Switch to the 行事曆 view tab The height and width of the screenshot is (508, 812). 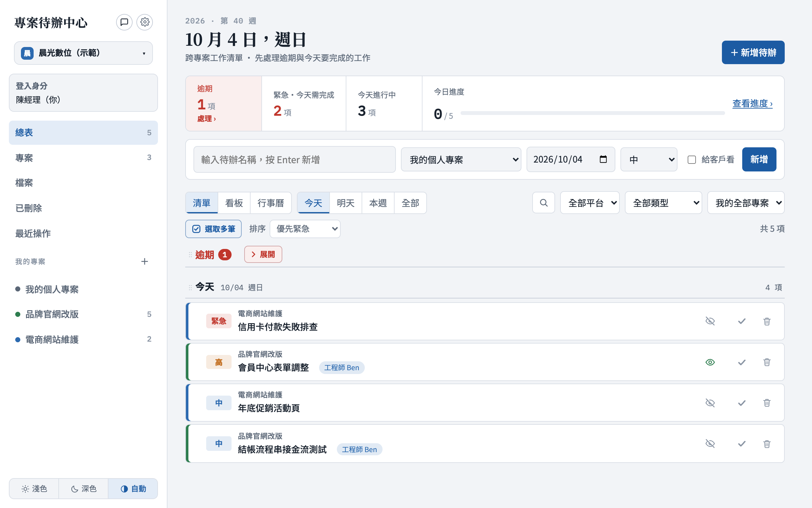point(271,203)
